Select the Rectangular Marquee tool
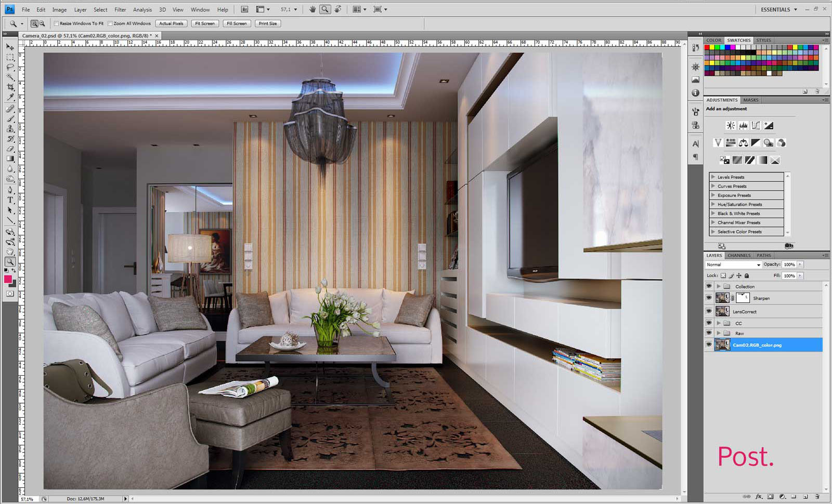The image size is (832, 504). pos(10,57)
